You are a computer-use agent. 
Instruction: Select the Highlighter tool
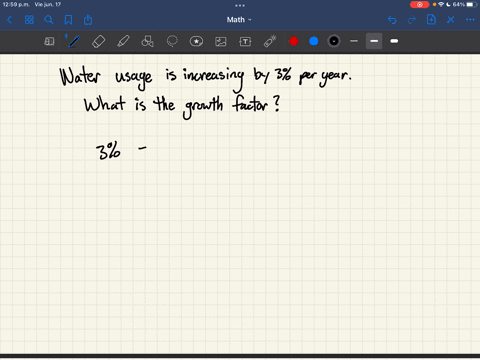tap(123, 41)
